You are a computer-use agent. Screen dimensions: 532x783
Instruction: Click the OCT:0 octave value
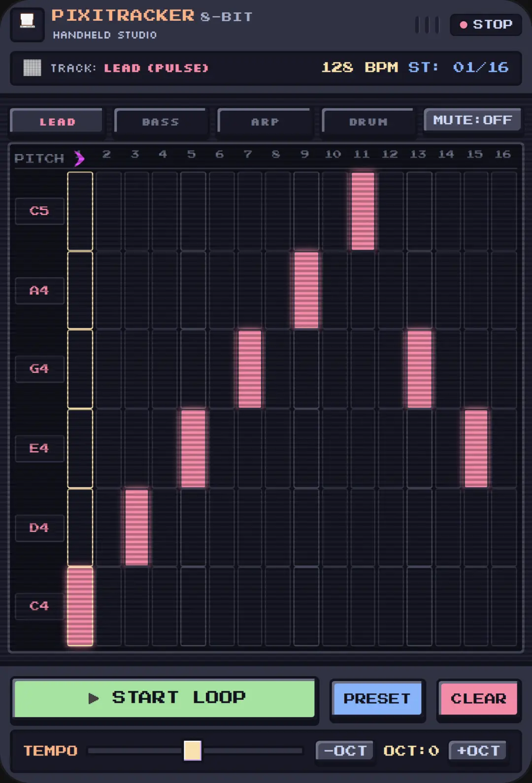411,750
